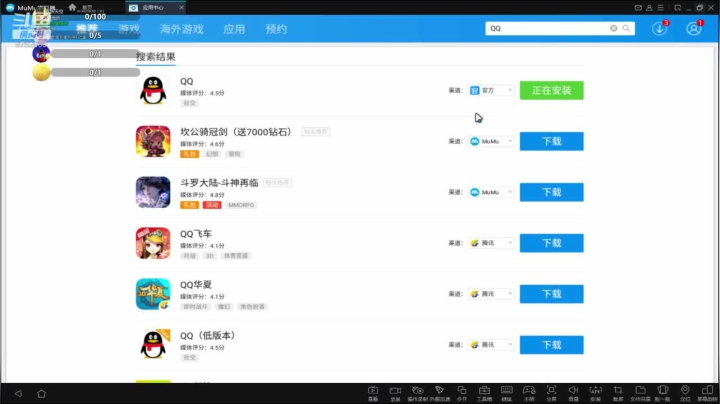Open the toolbox (工具箱) icon
The image size is (720, 404).
click(x=484, y=393)
